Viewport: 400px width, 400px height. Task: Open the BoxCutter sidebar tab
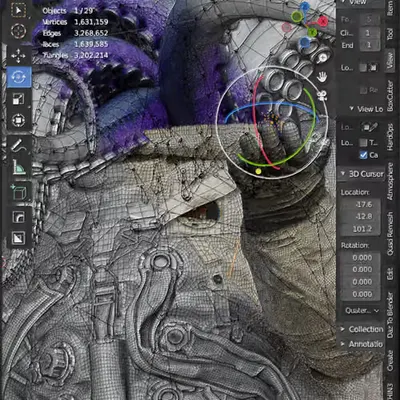pyautogui.click(x=390, y=96)
